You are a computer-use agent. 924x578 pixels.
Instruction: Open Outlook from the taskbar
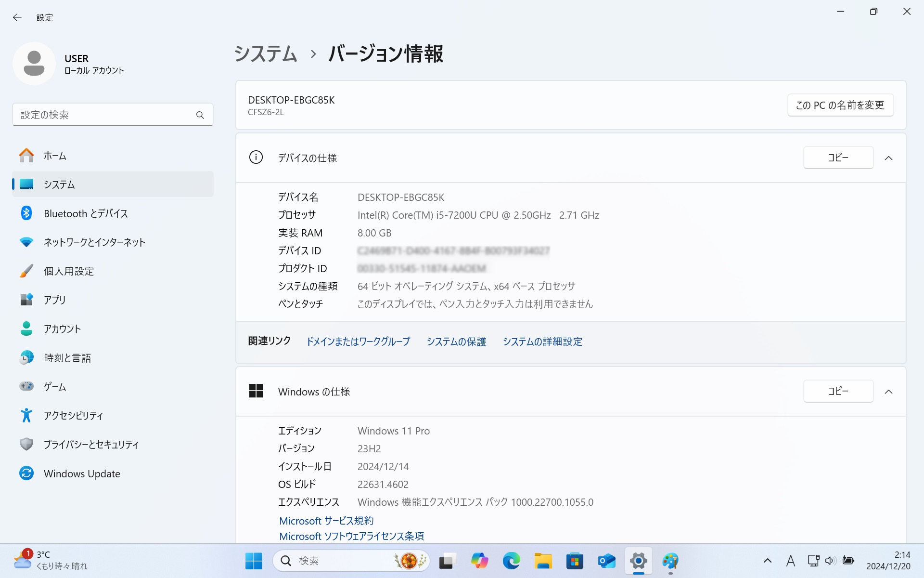(606, 561)
